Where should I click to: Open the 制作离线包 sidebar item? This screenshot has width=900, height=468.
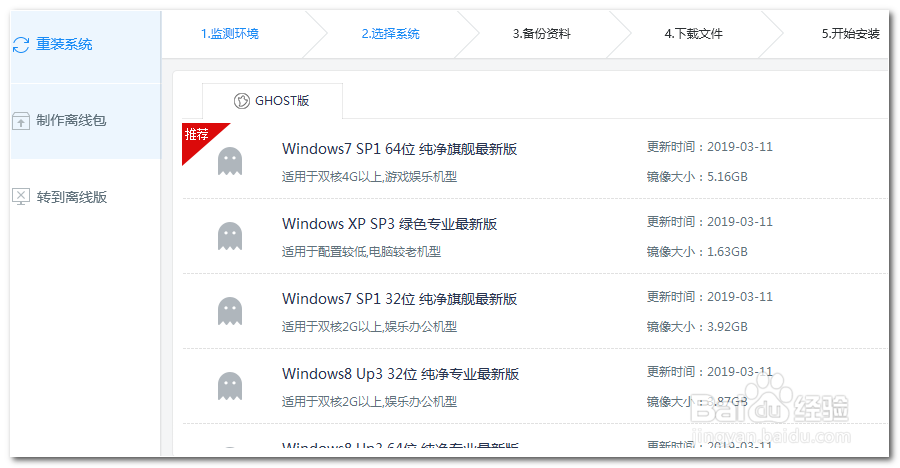pos(86,121)
